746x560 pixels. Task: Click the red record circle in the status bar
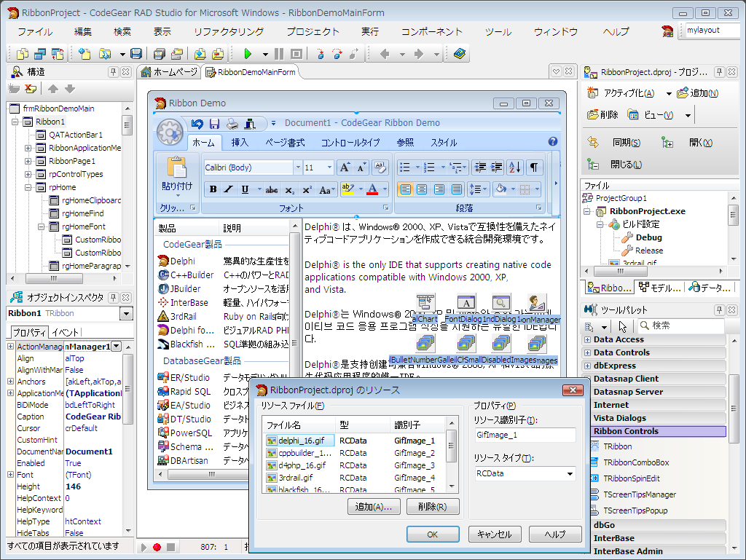click(x=157, y=547)
